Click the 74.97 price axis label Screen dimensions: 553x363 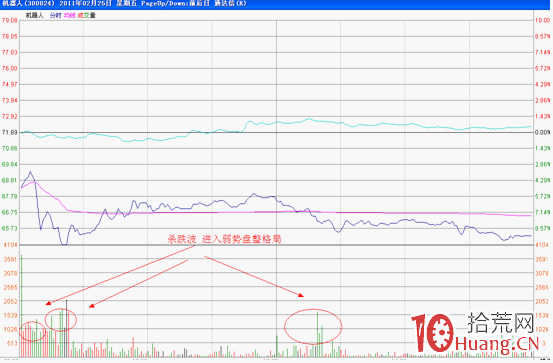(10, 84)
